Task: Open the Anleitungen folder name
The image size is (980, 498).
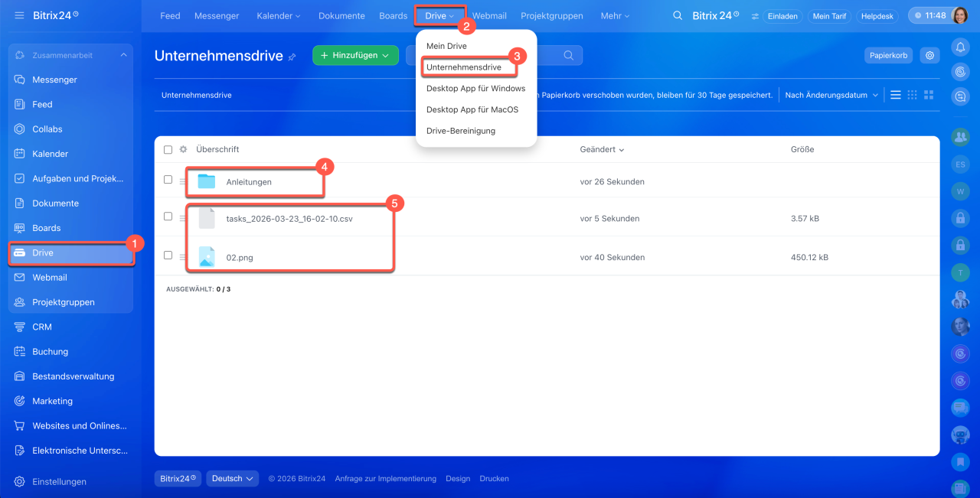Action: [x=249, y=182]
